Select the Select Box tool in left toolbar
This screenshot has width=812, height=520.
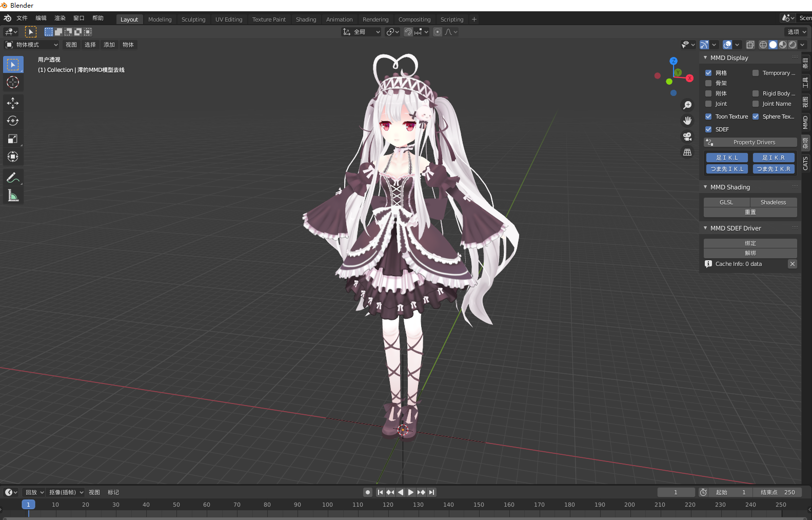tap(13, 64)
